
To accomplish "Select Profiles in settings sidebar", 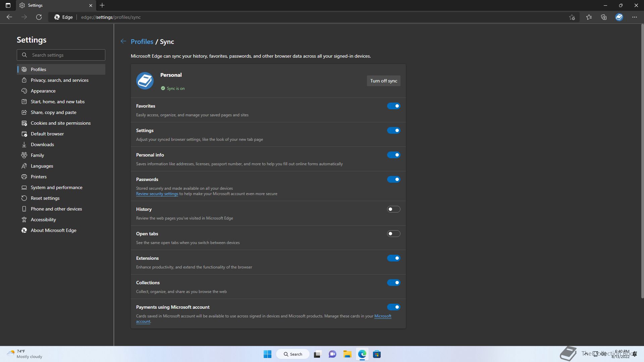I will pyautogui.click(x=61, y=69).
